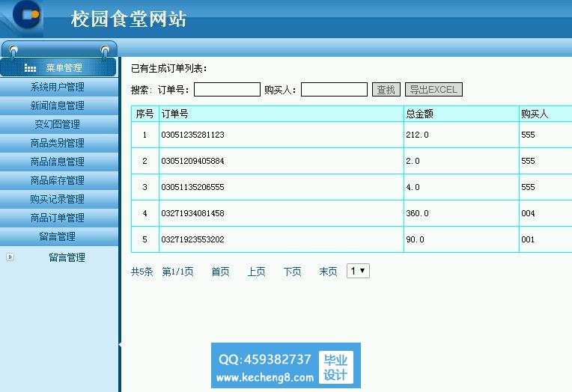Click row number 4 in 序号 column
This screenshot has height=392, width=572.
144,214
